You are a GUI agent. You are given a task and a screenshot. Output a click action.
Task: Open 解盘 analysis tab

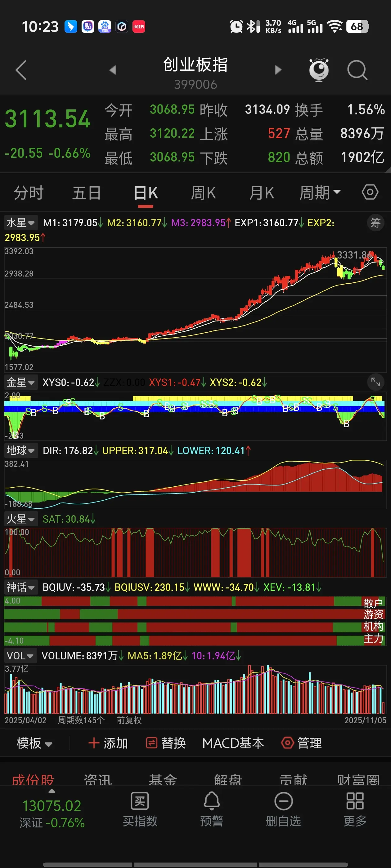coord(228,779)
